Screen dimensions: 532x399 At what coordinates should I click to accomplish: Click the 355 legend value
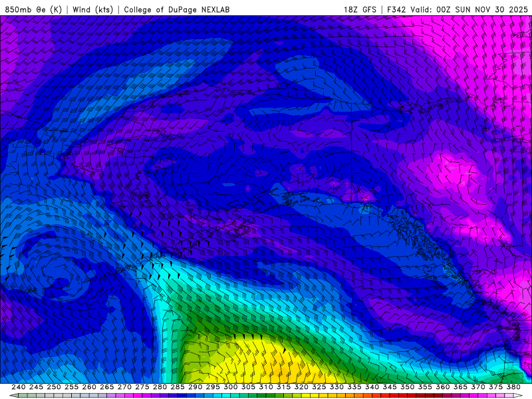[425, 387]
